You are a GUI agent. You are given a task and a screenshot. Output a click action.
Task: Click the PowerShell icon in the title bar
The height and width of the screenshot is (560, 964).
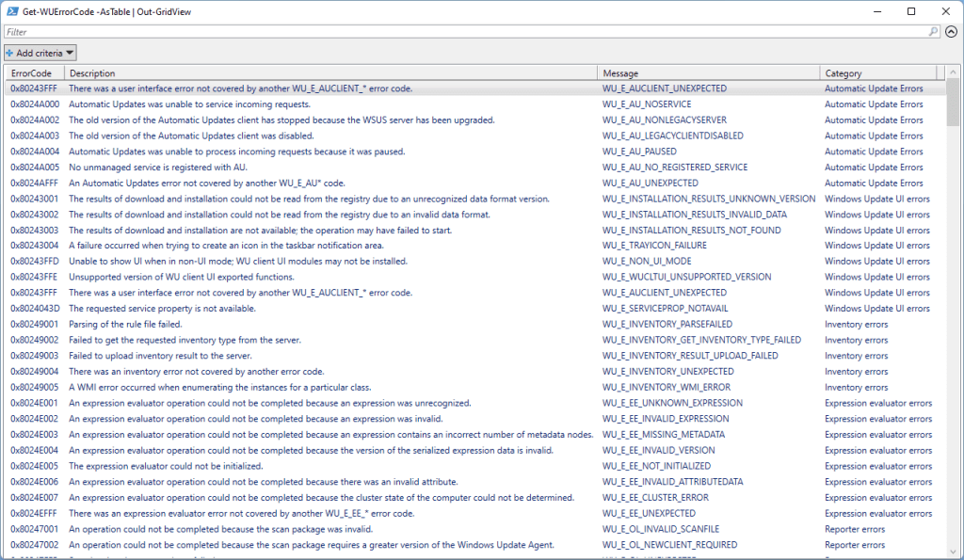coord(12,11)
